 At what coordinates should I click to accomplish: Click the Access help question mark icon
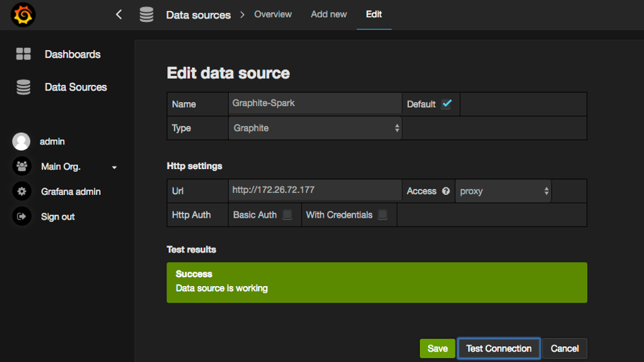pyautogui.click(x=446, y=191)
